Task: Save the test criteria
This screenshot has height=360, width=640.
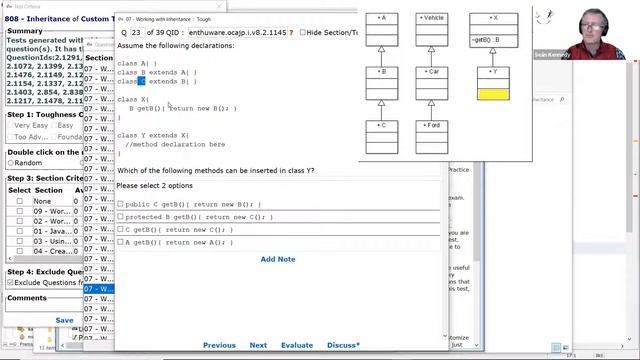Action: coord(64,320)
